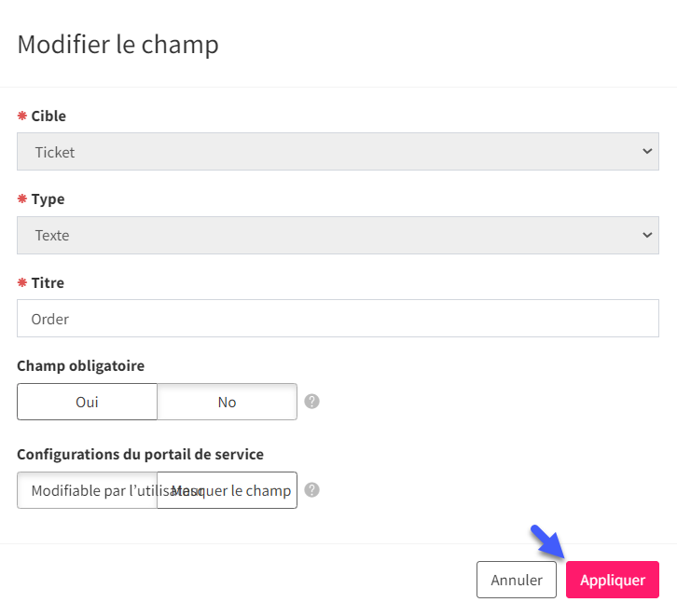This screenshot has width=677, height=616.
Task: Click Annuler to discard changes
Action: tap(517, 580)
